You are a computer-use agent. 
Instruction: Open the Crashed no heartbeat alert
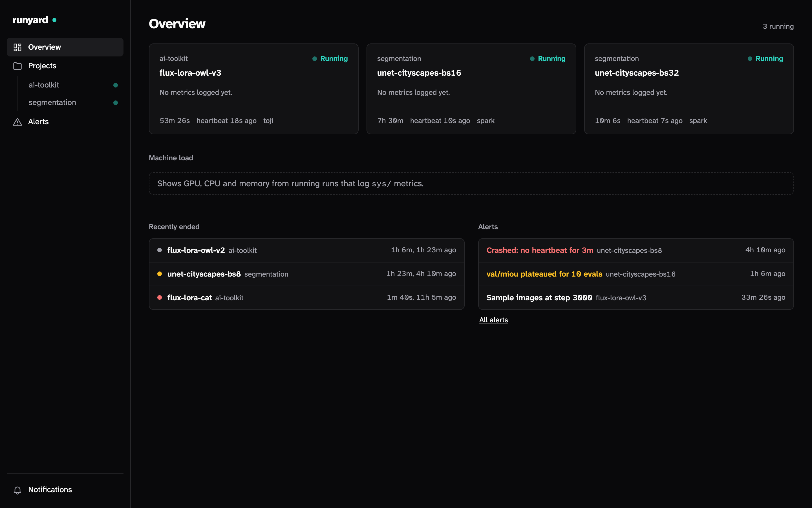pos(636,250)
